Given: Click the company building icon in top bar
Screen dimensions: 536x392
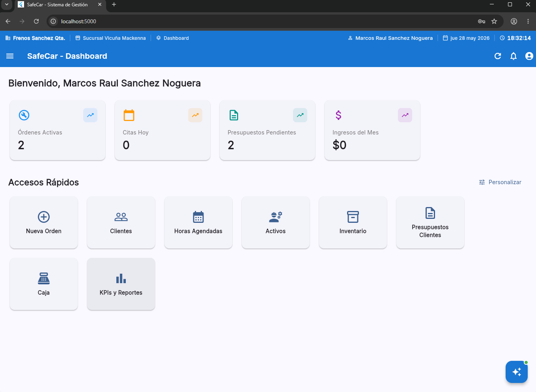Looking at the screenshot, I should click(8, 38).
